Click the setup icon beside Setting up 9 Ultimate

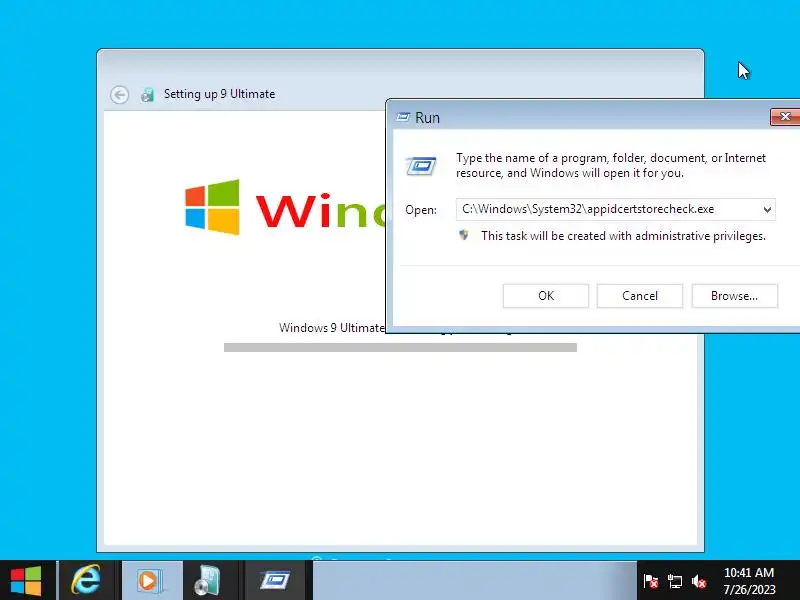point(147,94)
